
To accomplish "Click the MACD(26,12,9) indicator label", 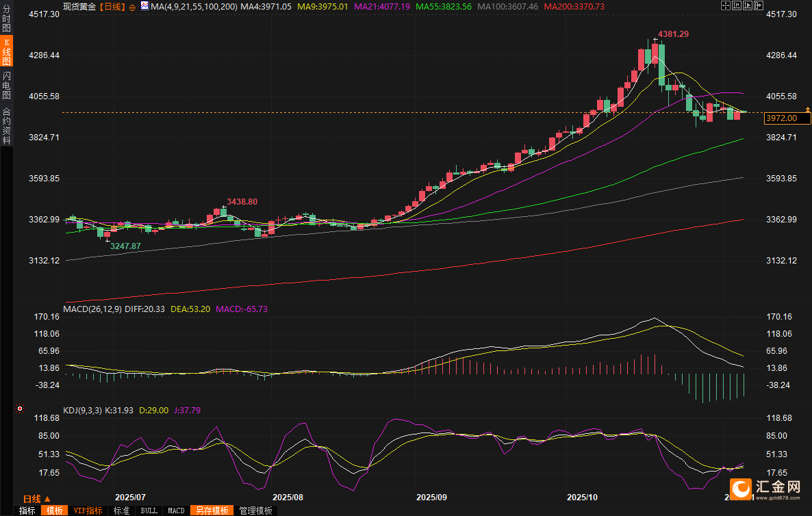I will [x=92, y=309].
